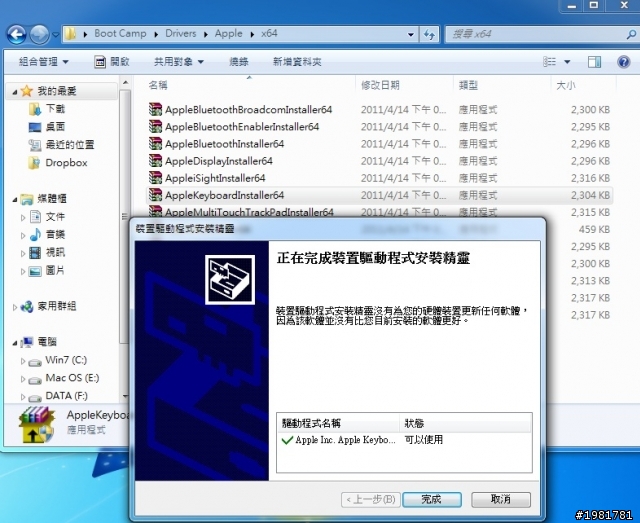Click 完成 to finish the driver wizard
This screenshot has height=523, width=640.
432,499
